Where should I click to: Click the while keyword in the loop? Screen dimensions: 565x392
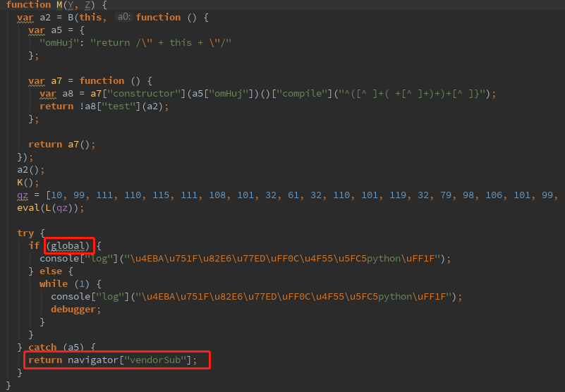click(x=54, y=283)
